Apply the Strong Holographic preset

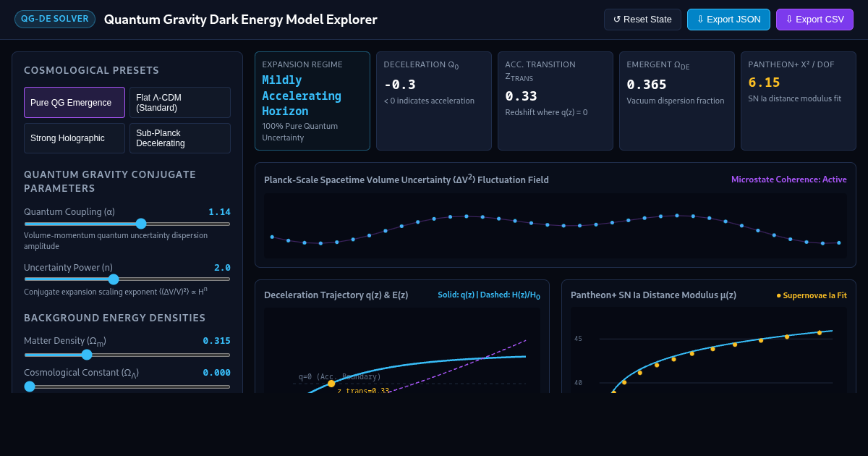coord(75,138)
